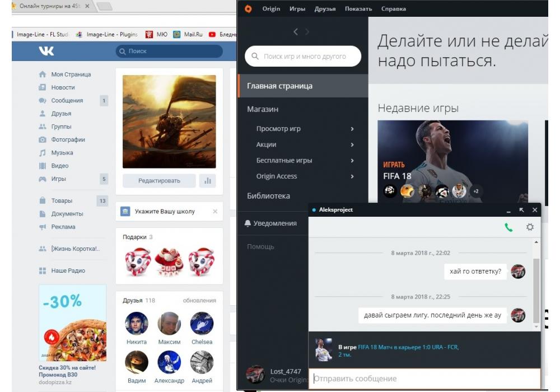The height and width of the screenshot is (392, 560).
Task: Click the Друзья 118 block header
Action: (139, 301)
